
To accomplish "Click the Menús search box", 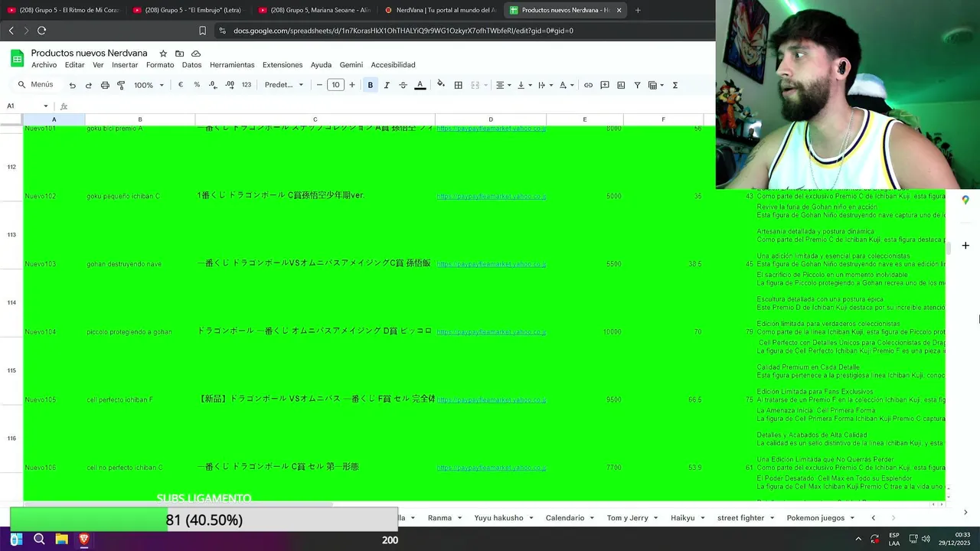I will click(x=36, y=85).
